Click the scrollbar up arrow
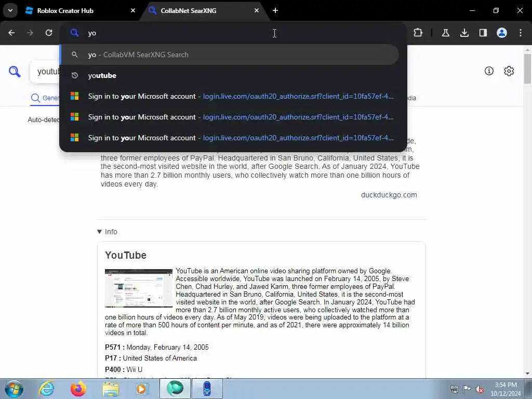Image resolution: width=532 pixels, height=399 pixels. [x=528, y=49]
